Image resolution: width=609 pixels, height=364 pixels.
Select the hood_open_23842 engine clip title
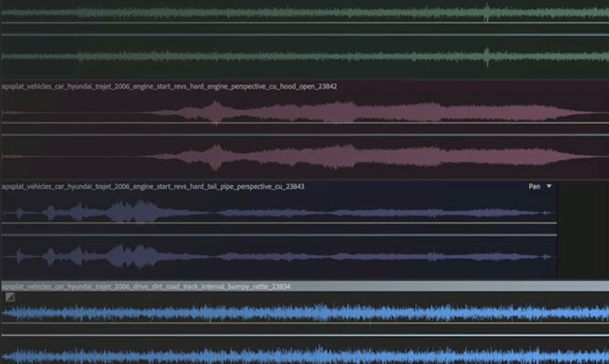pos(169,86)
